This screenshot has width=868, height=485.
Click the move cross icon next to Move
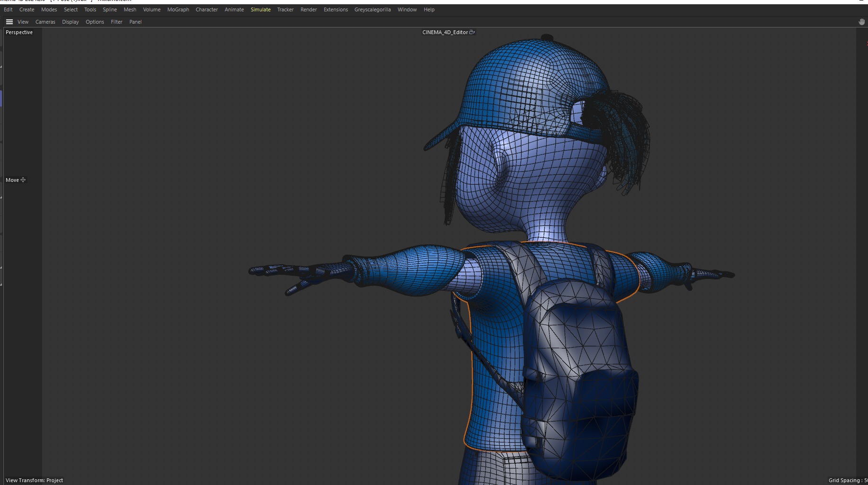coord(23,180)
